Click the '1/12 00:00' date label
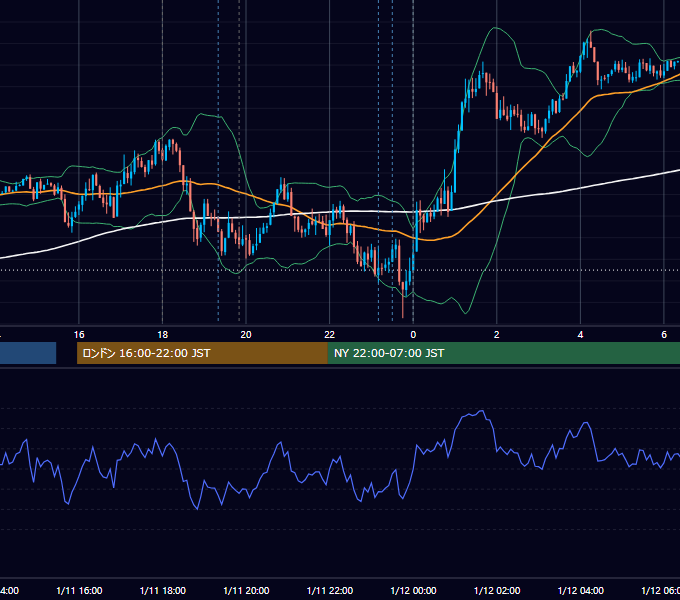The width and height of the screenshot is (680, 600). [x=413, y=590]
